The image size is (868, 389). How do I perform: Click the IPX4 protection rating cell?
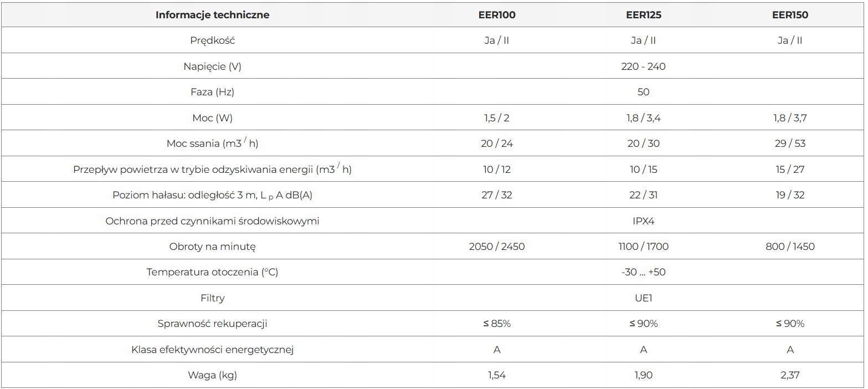pyautogui.click(x=643, y=221)
